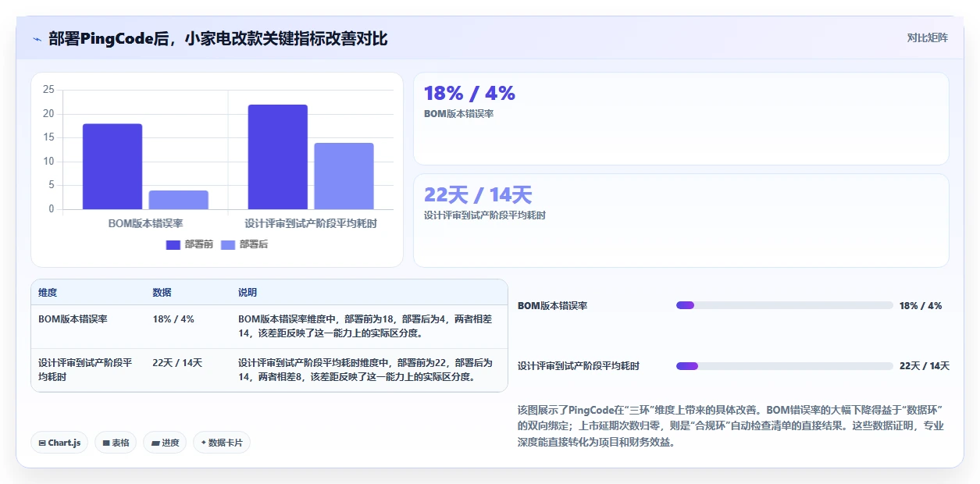Click the Chart.js tag

(60, 443)
